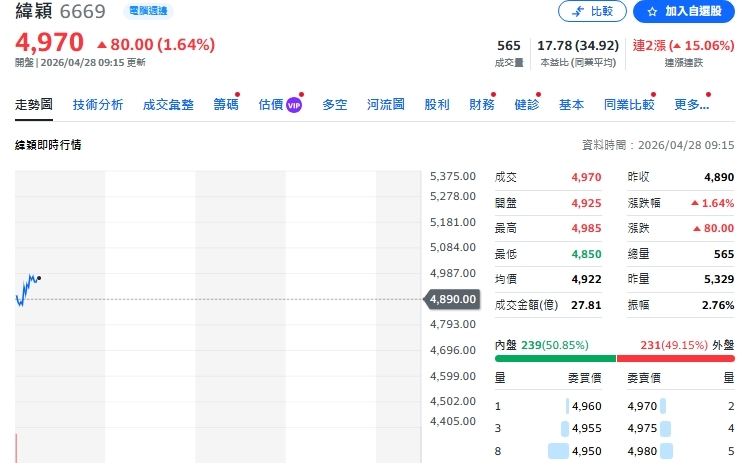Image resolution: width=743 pixels, height=463 pixels.
Task: Click the green 內盤 ratio bar
Action: [x=555, y=359]
